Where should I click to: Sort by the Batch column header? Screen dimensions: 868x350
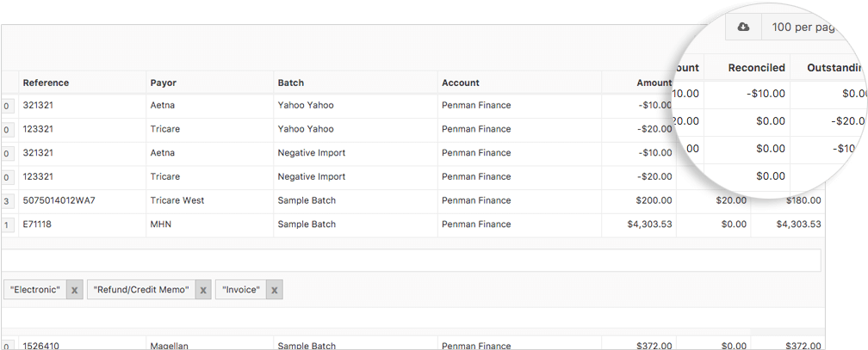point(292,83)
